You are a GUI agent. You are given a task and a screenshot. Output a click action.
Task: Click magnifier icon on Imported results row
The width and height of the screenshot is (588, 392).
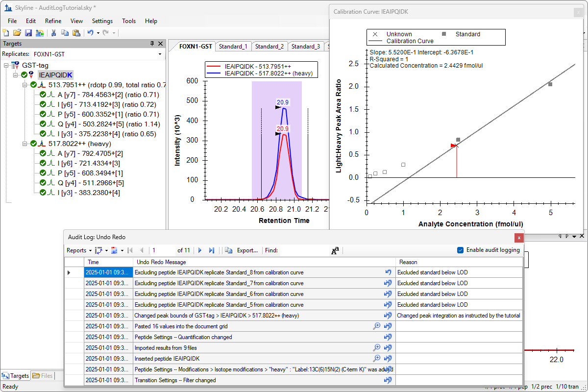(x=377, y=347)
